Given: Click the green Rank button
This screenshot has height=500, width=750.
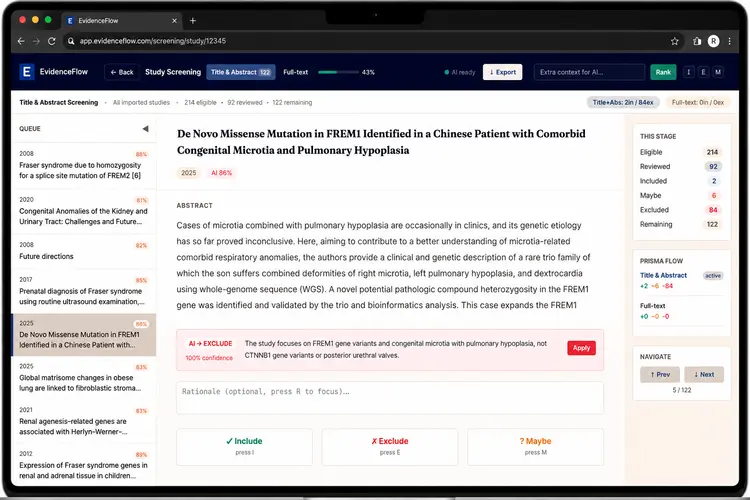Looking at the screenshot, I should point(663,72).
